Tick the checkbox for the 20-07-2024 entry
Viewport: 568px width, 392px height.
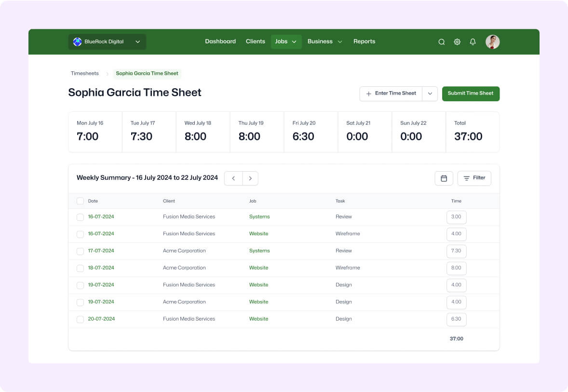click(x=80, y=319)
